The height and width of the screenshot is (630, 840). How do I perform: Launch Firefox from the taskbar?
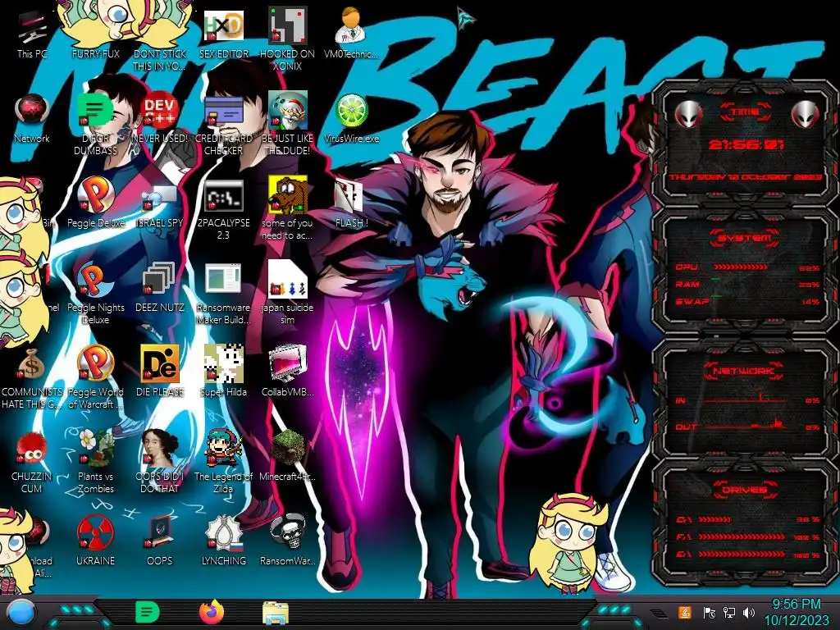coord(212,612)
